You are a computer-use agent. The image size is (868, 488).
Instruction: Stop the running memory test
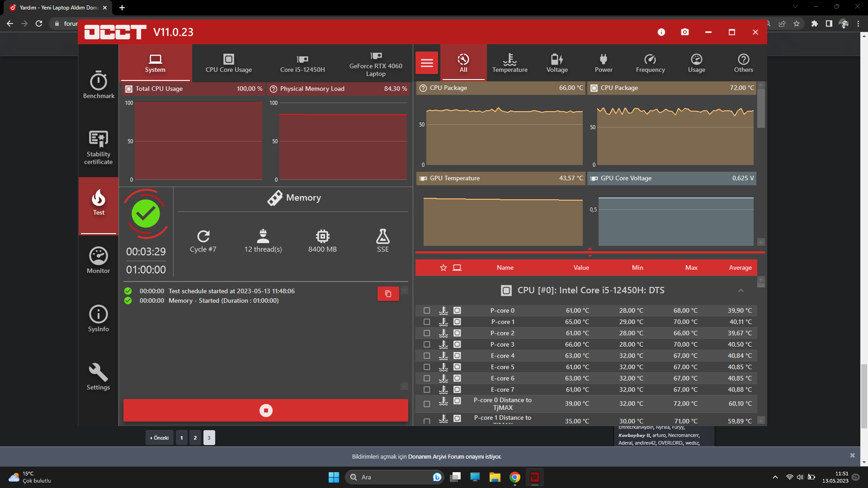click(266, 410)
